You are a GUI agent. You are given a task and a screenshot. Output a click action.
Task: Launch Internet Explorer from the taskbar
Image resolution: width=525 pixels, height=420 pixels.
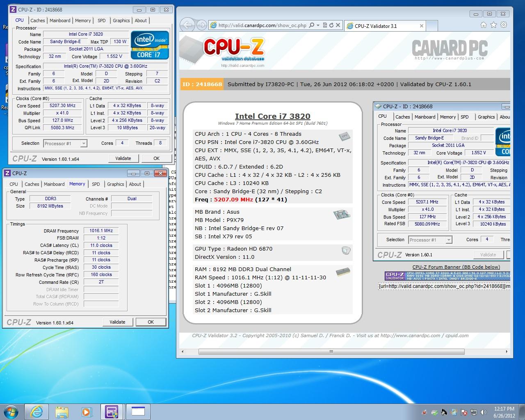pyautogui.click(x=37, y=411)
